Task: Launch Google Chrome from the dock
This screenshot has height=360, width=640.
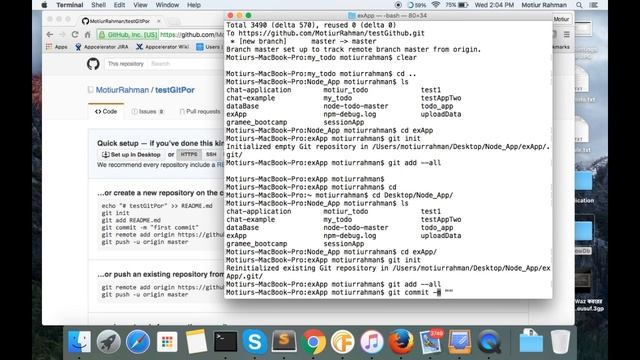Action: [313, 341]
